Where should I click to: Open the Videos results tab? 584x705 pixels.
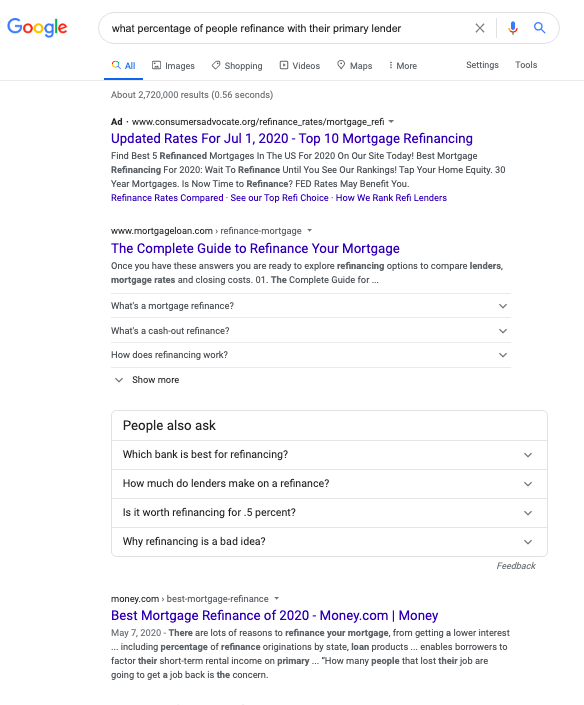(300, 66)
